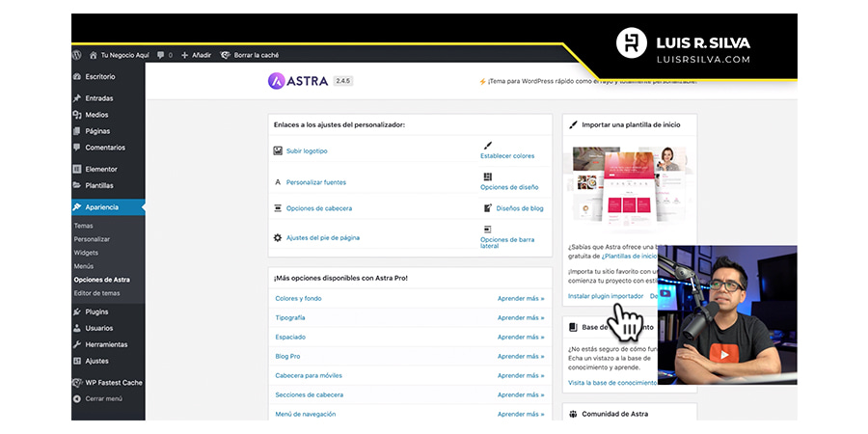The height and width of the screenshot is (434, 868).
Task: Open Temas under Apariencia
Action: pyautogui.click(x=84, y=226)
